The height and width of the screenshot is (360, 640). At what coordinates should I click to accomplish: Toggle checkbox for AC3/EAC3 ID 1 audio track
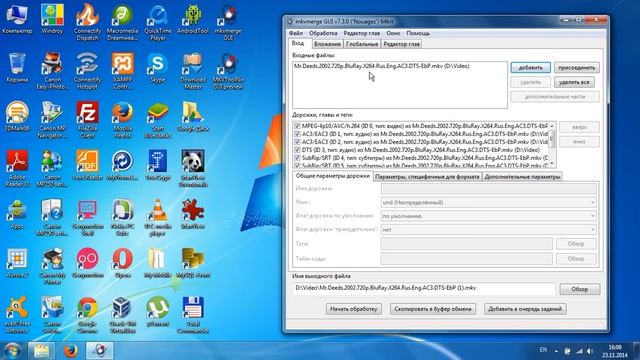point(297,134)
